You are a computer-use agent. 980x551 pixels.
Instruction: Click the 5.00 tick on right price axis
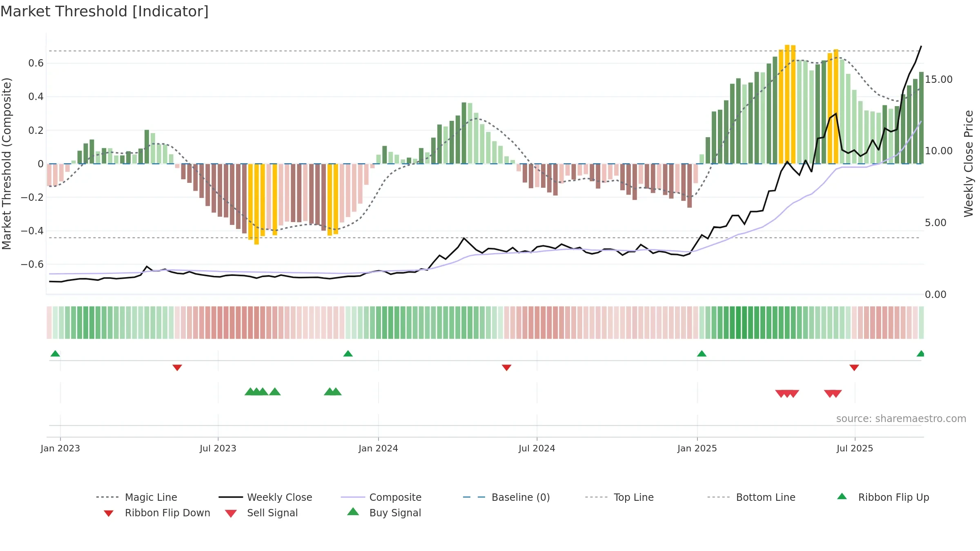(x=935, y=222)
